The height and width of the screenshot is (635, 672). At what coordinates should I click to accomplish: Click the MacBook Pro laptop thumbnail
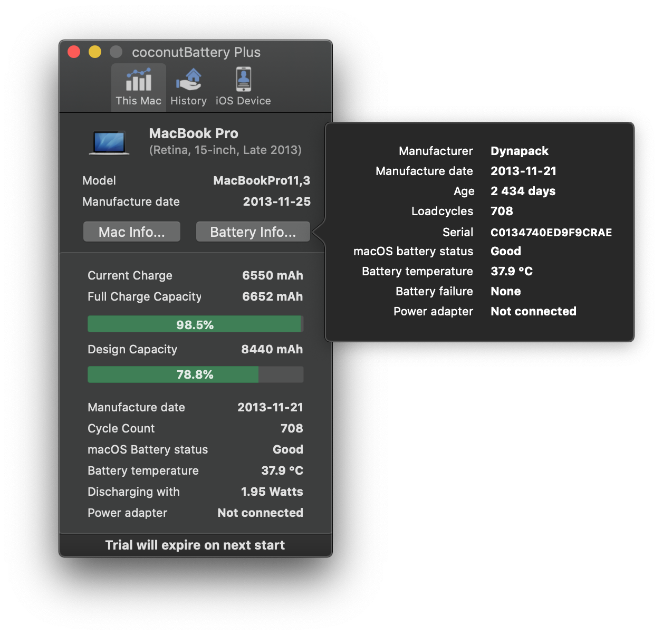109,142
